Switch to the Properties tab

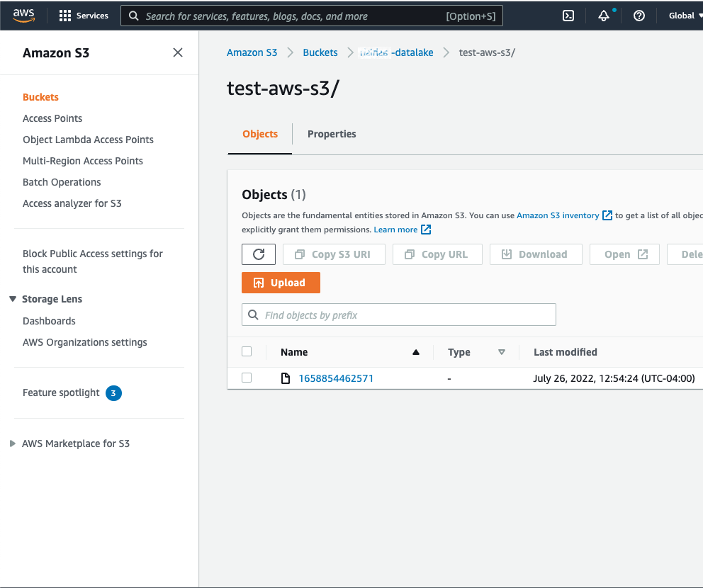click(x=332, y=134)
